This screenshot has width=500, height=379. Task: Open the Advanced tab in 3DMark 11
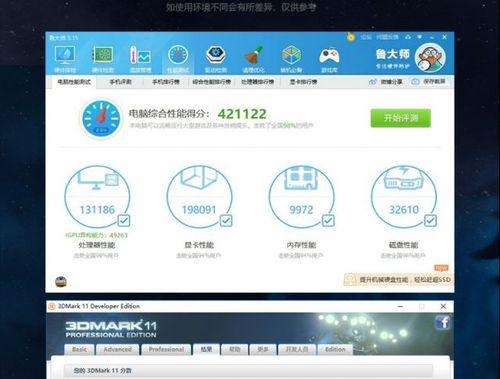tap(117, 349)
